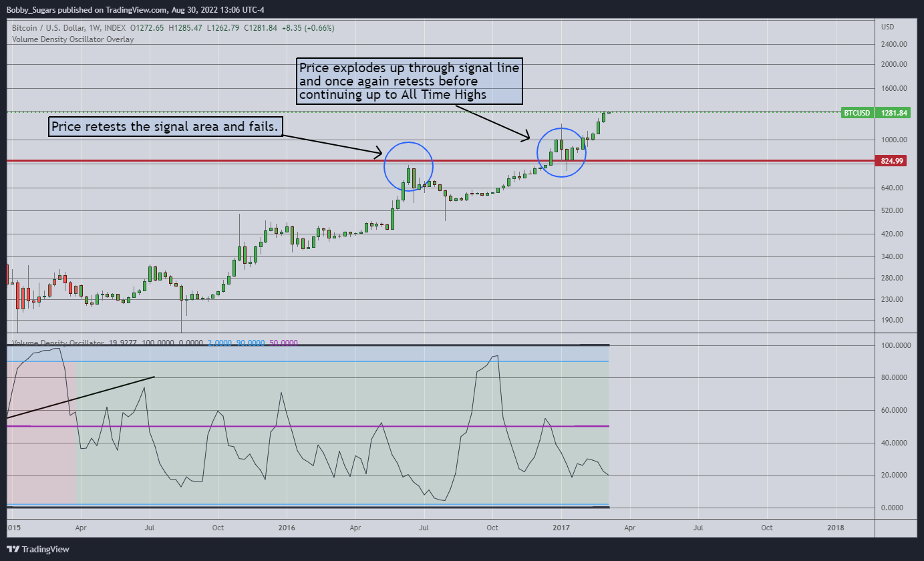Click the USD currency label on price axis

[888, 27]
